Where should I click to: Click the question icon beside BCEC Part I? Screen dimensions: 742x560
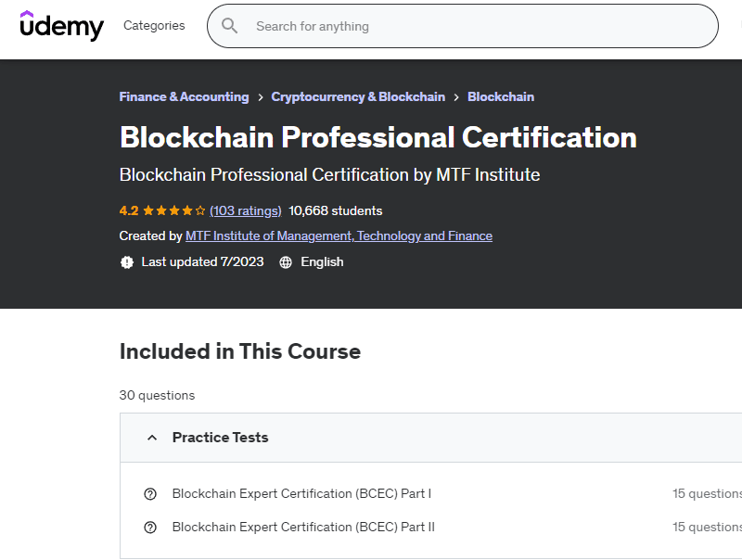tap(150, 494)
